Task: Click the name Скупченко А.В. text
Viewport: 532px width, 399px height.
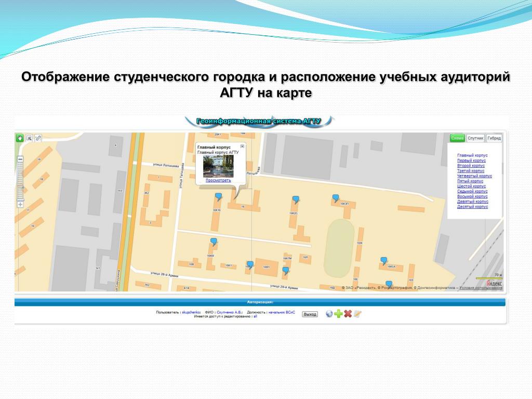Action: [x=229, y=312]
